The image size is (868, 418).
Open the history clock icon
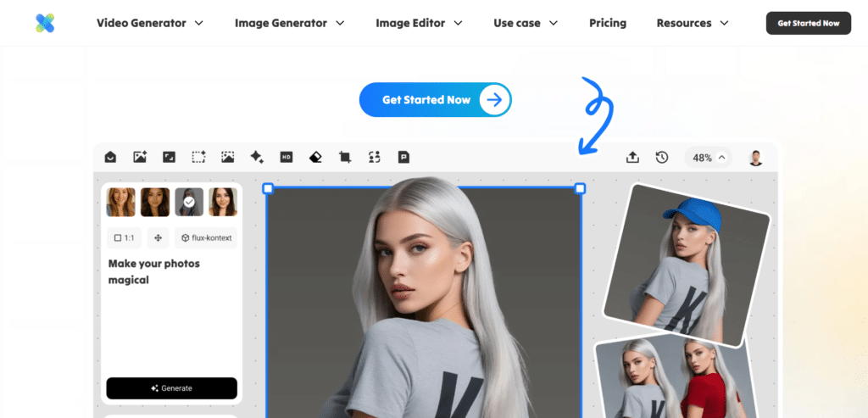tap(662, 157)
